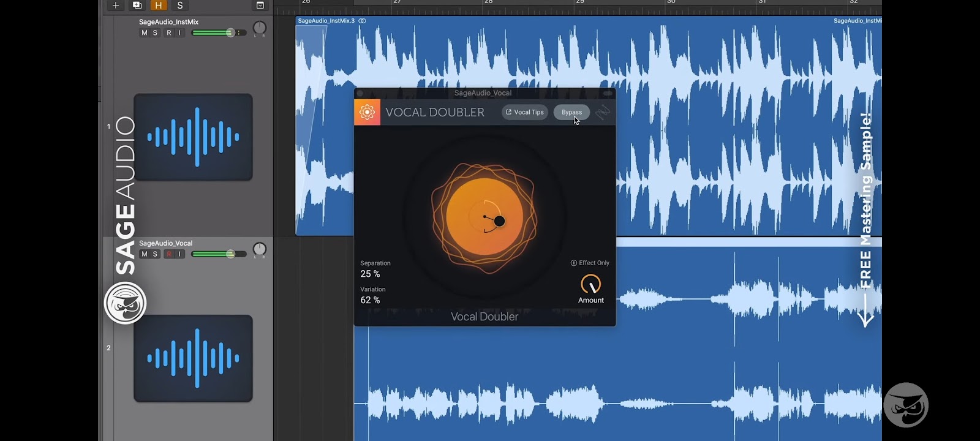Record-enable the SageAudio_Vocal track
The image size is (980, 441).
click(x=168, y=254)
